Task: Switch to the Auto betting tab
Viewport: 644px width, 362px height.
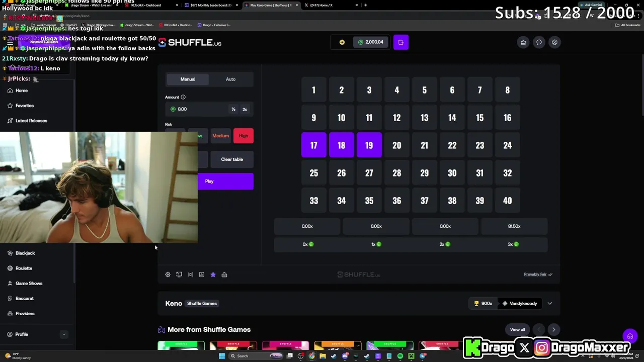Action: [x=230, y=79]
